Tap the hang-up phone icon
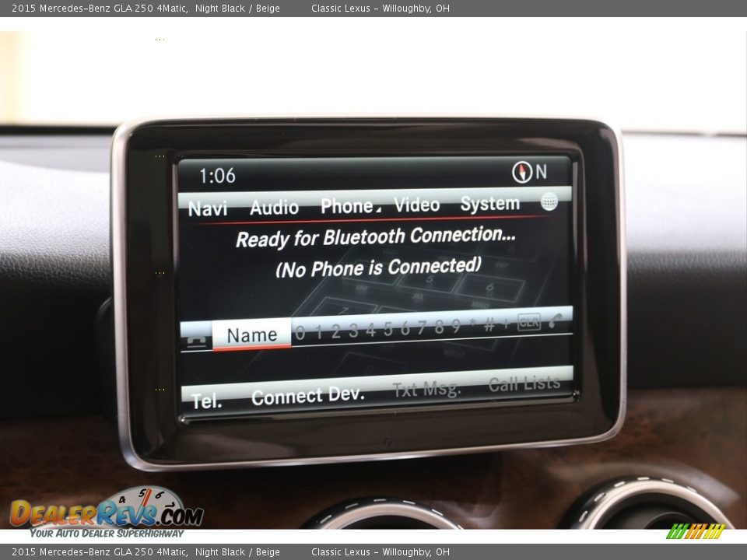Viewport: 747px width, 560px height. pyautogui.click(x=196, y=341)
